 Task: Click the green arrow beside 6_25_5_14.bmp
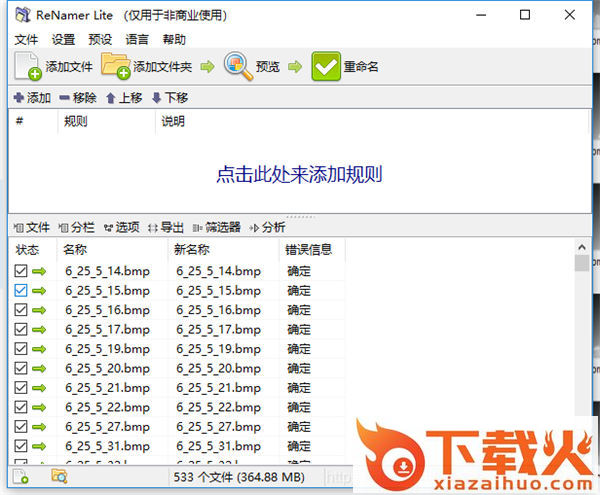pos(39,271)
